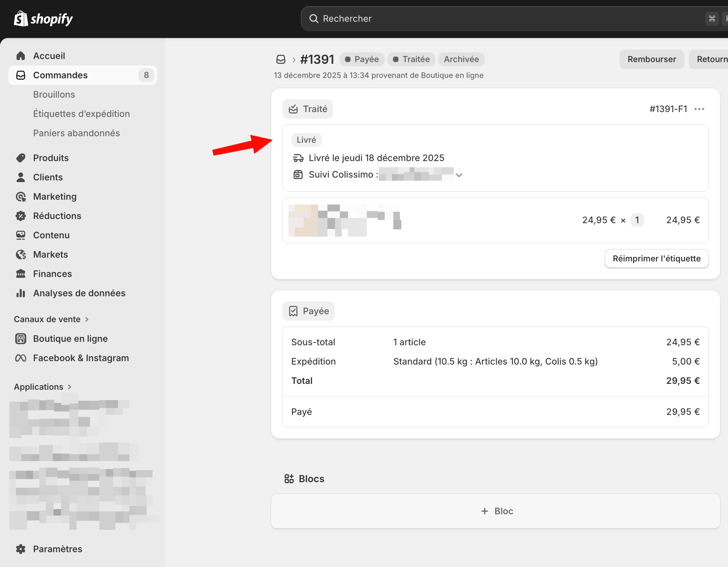Image resolution: width=728 pixels, height=567 pixels.
Task: Open Étiquettes d'expédition page
Action: (x=81, y=114)
